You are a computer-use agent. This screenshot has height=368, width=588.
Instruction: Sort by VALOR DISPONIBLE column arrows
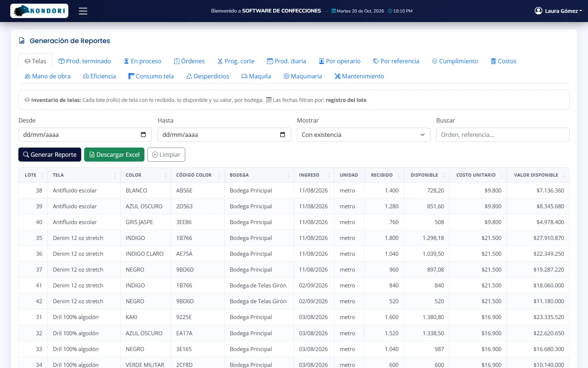click(564, 175)
